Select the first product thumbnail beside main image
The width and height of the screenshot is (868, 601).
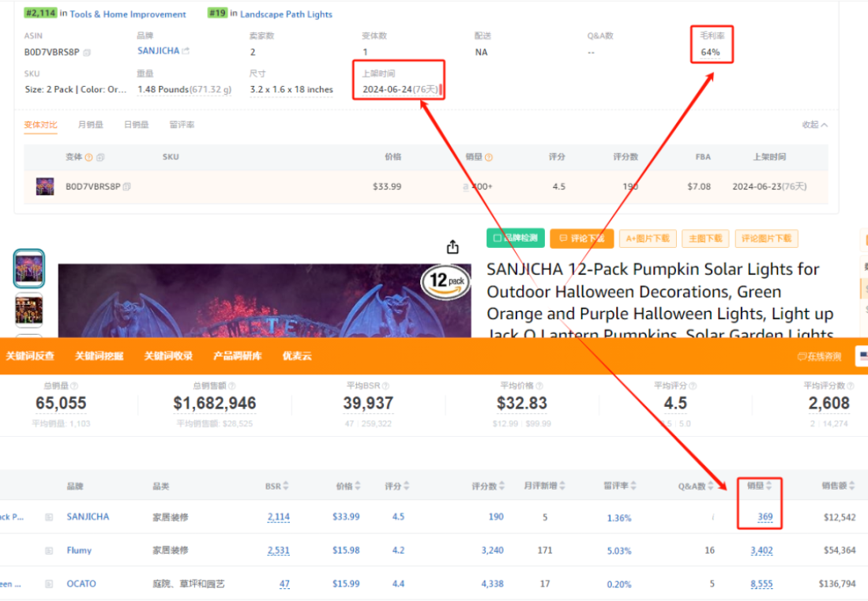click(x=28, y=269)
